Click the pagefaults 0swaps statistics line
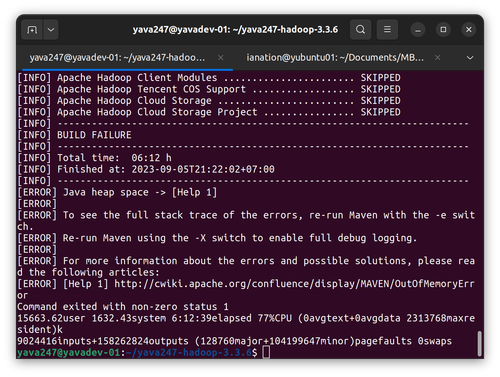The width and height of the screenshot is (500, 377). (x=234, y=341)
